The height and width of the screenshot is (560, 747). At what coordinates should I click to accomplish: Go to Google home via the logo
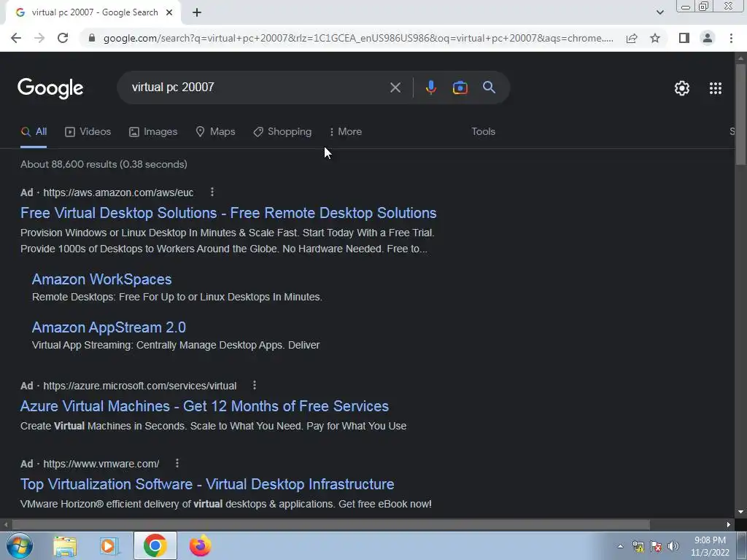coord(50,88)
